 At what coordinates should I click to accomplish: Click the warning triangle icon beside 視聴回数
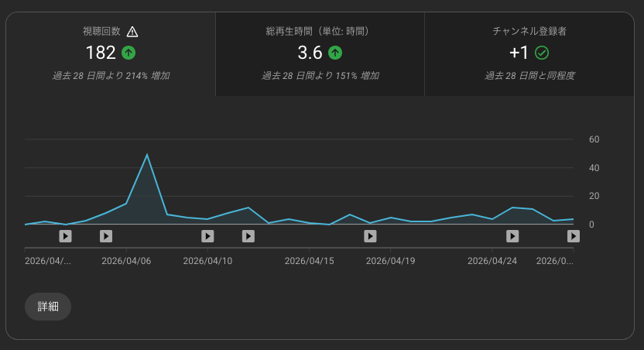[132, 32]
